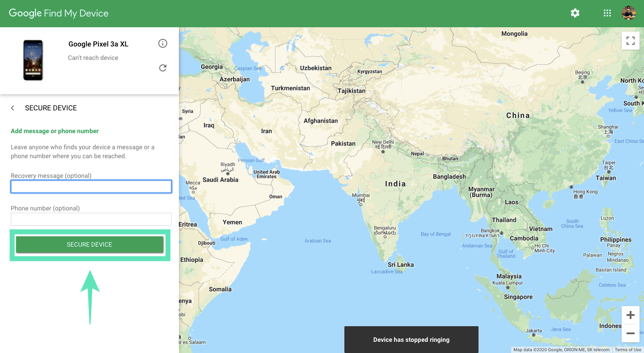Click the Google Find My Device logo
644x353 pixels.
[59, 13]
